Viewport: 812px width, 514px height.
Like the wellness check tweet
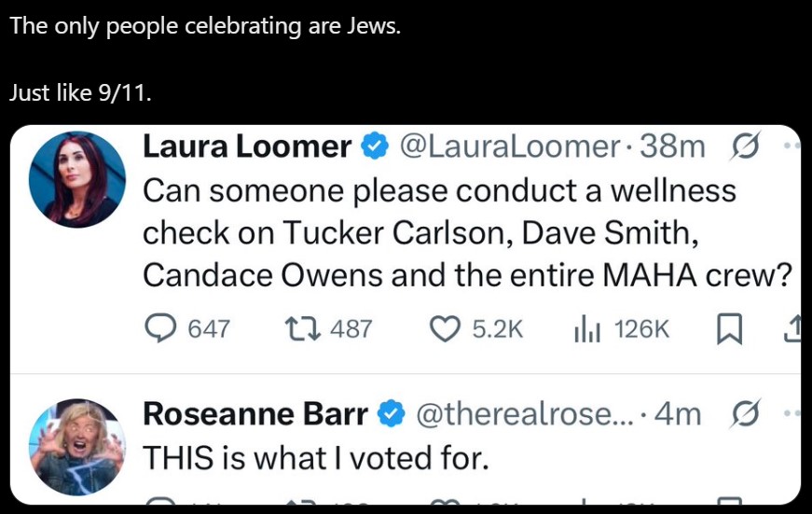(476, 329)
